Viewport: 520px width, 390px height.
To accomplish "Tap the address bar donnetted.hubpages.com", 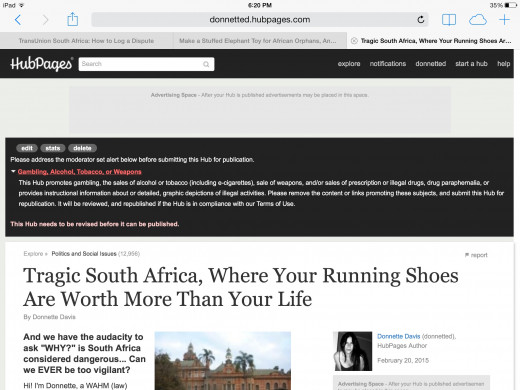I will [260, 20].
